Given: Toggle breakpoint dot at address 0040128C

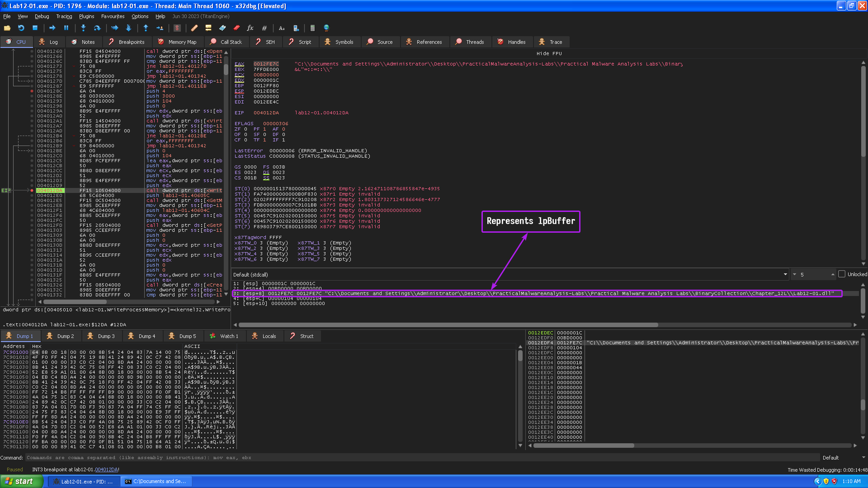Looking at the screenshot, I should (32, 91).
